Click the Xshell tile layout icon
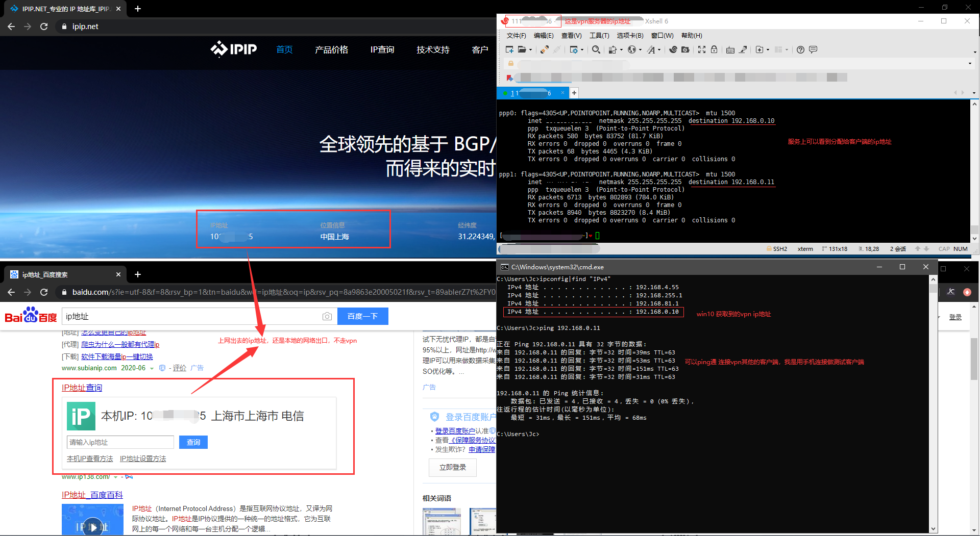The width and height of the screenshot is (980, 536). click(x=779, y=49)
